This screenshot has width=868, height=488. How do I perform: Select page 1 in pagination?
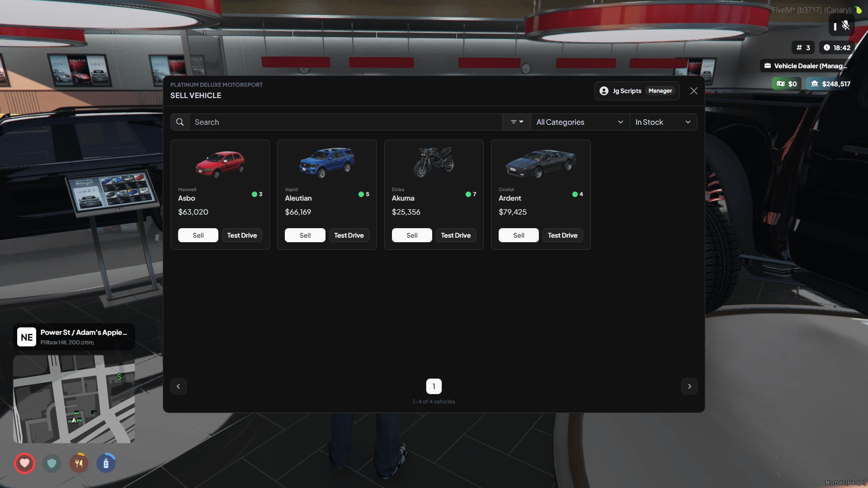[434, 386]
